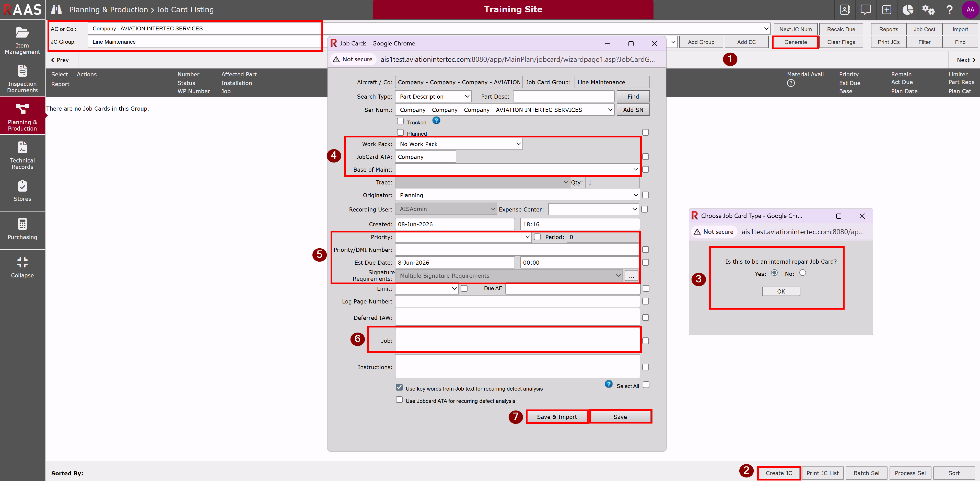The height and width of the screenshot is (481, 980).
Task: Click the Print JC List button
Action: pos(823,473)
